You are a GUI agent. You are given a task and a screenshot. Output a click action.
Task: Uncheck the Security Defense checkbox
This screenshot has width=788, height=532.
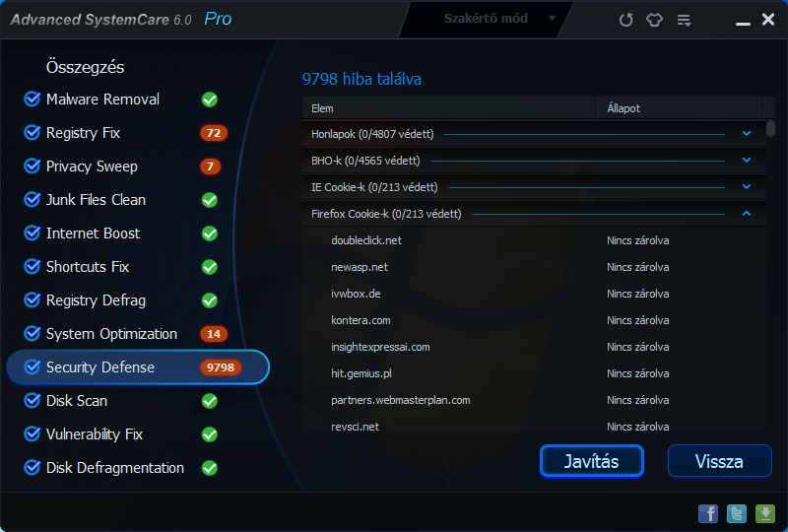(33, 367)
